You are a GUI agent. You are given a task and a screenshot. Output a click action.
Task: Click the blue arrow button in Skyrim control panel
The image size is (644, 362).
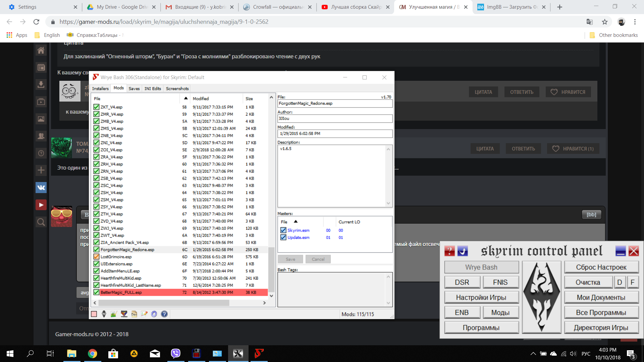click(463, 251)
